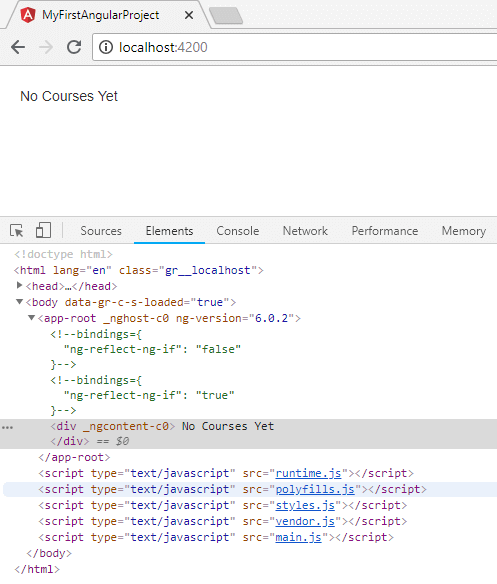Open the vendor.js script link
The height and width of the screenshot is (584, 497).
click(305, 521)
